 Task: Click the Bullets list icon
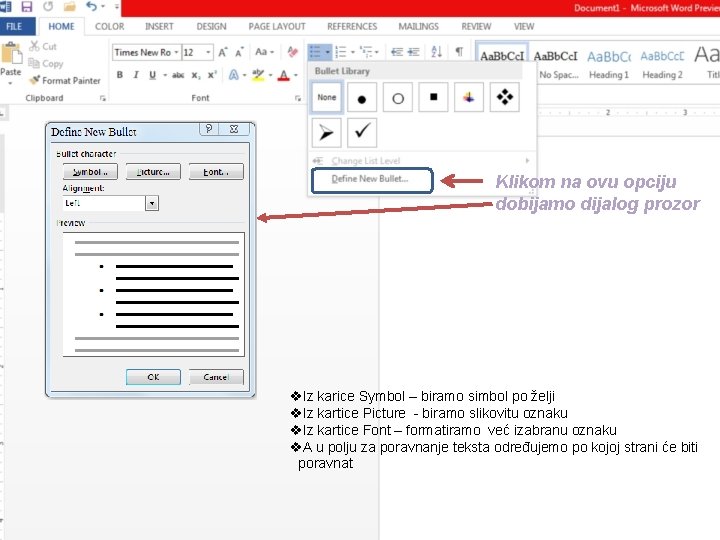click(x=315, y=52)
